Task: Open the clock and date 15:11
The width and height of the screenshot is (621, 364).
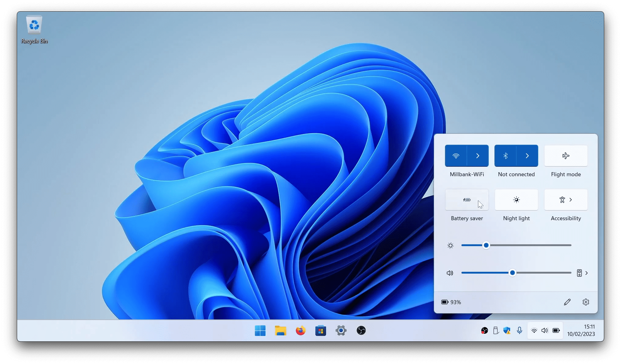Action: pyautogui.click(x=581, y=330)
